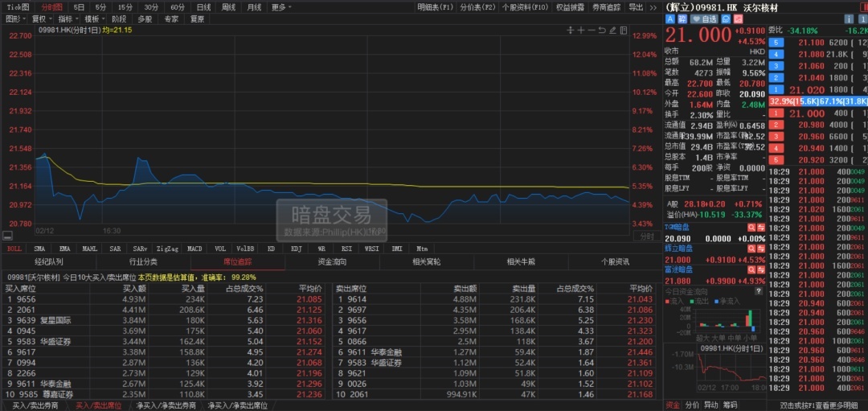Click the 权益披露 button
The width and height of the screenshot is (868, 411).
(x=570, y=7)
